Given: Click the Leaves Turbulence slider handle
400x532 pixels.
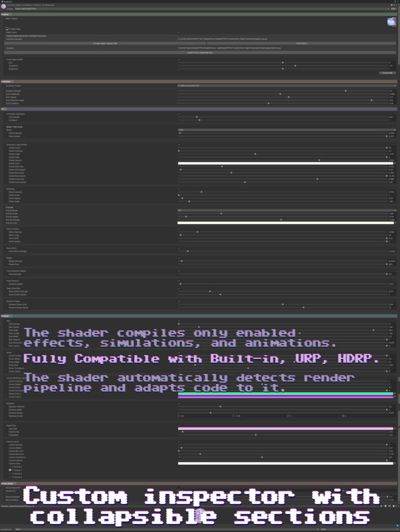Looking at the screenshot, I should [262, 458].
